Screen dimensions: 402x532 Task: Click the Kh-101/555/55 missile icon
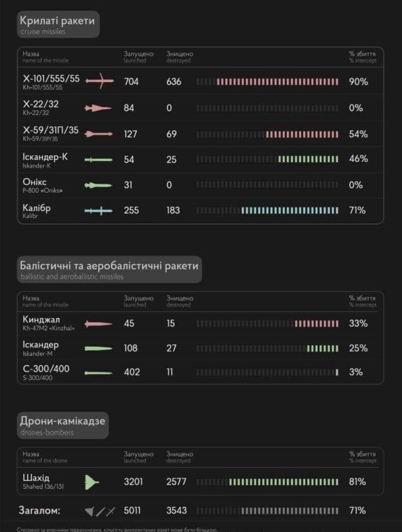pos(99,81)
